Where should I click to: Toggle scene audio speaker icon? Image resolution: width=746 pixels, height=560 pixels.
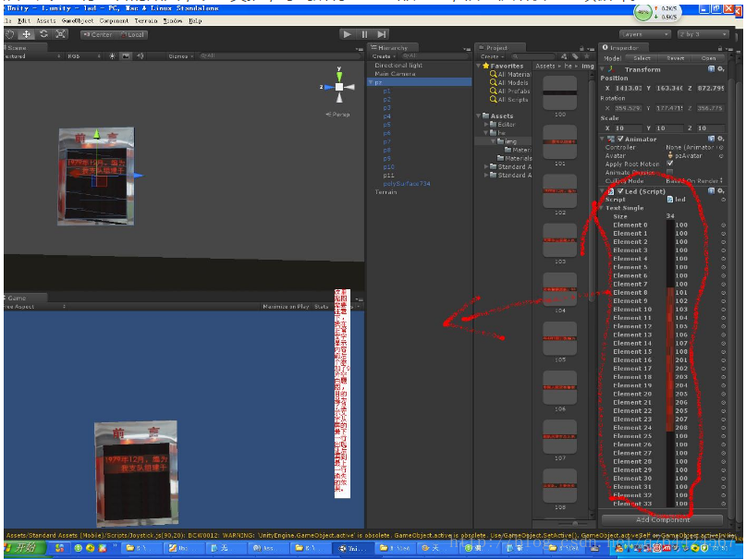coord(140,56)
